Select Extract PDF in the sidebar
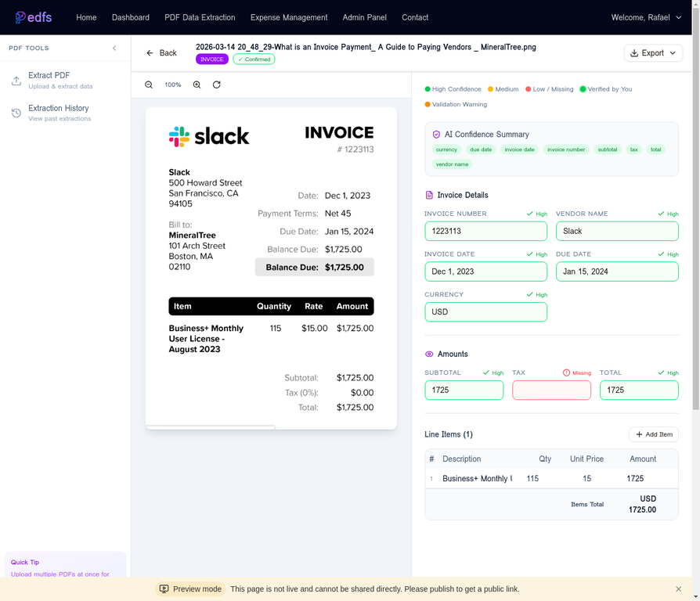The width and height of the screenshot is (700, 601). [65, 81]
